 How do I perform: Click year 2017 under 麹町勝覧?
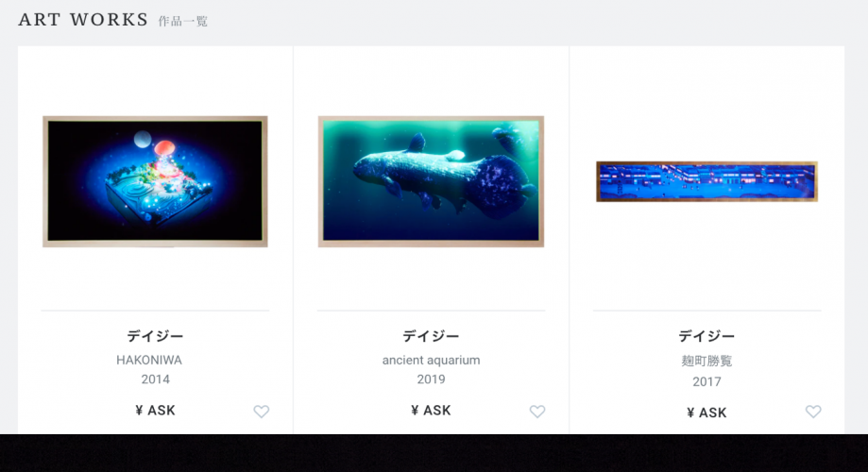pyautogui.click(x=706, y=381)
